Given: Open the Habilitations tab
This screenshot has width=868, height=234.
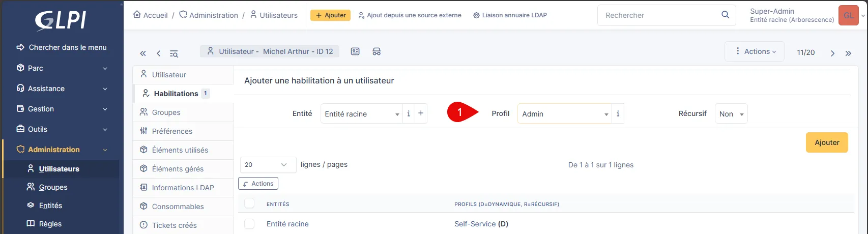Looking at the screenshot, I should [x=183, y=94].
